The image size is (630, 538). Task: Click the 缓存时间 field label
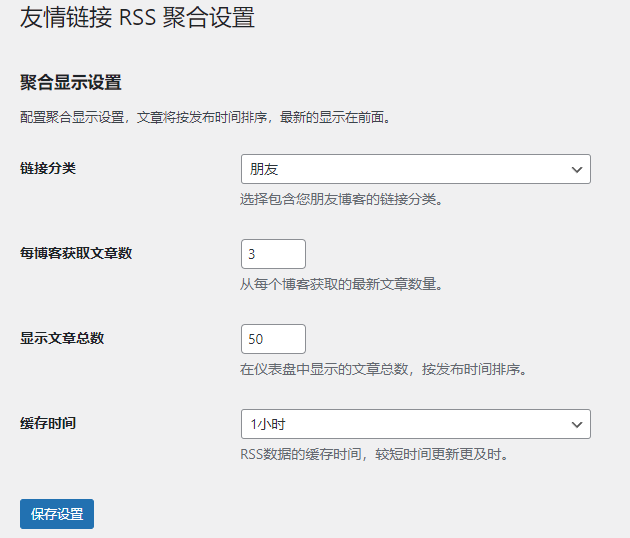click(48, 423)
